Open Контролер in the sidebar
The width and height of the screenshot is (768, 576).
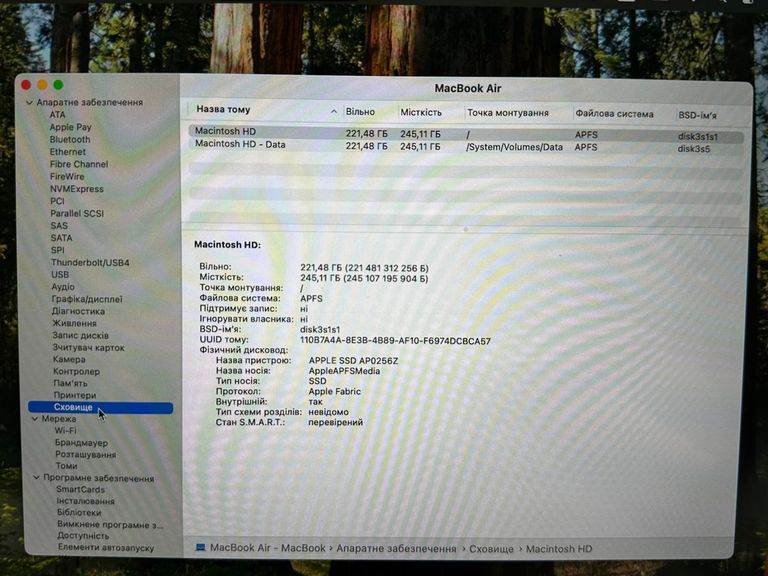76,372
